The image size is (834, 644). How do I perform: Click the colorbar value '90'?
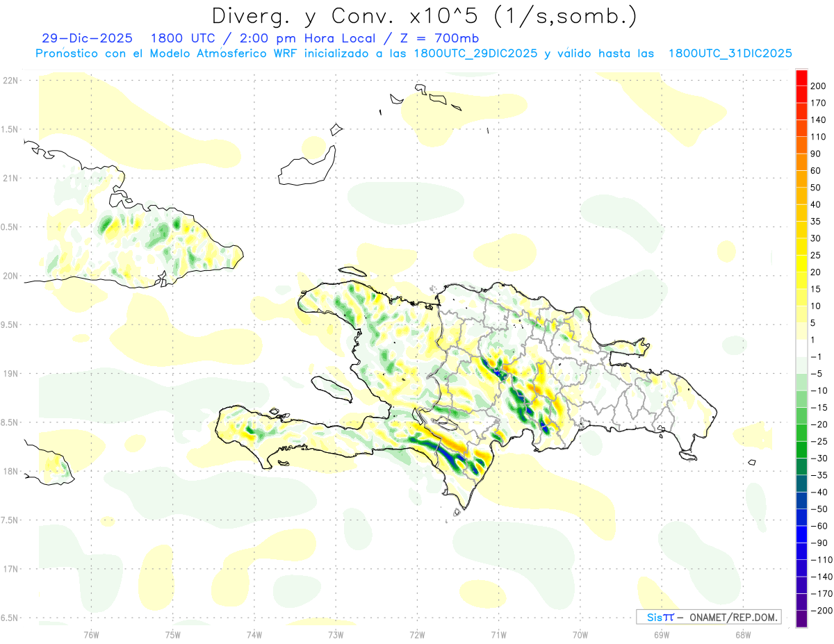point(817,154)
